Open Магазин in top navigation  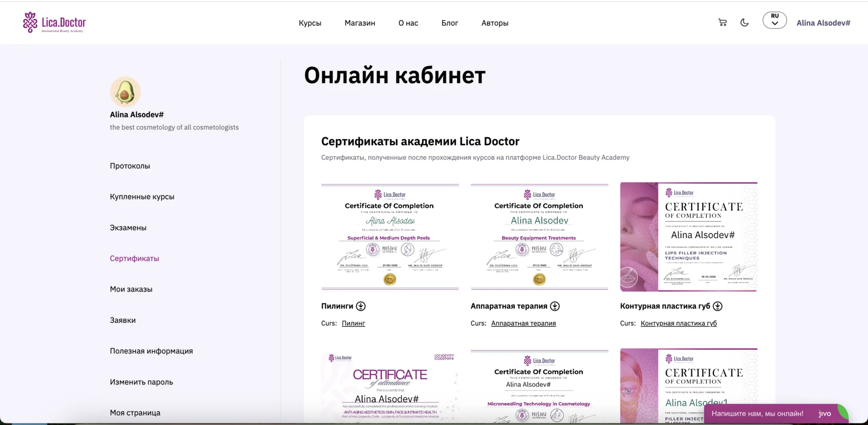(360, 23)
